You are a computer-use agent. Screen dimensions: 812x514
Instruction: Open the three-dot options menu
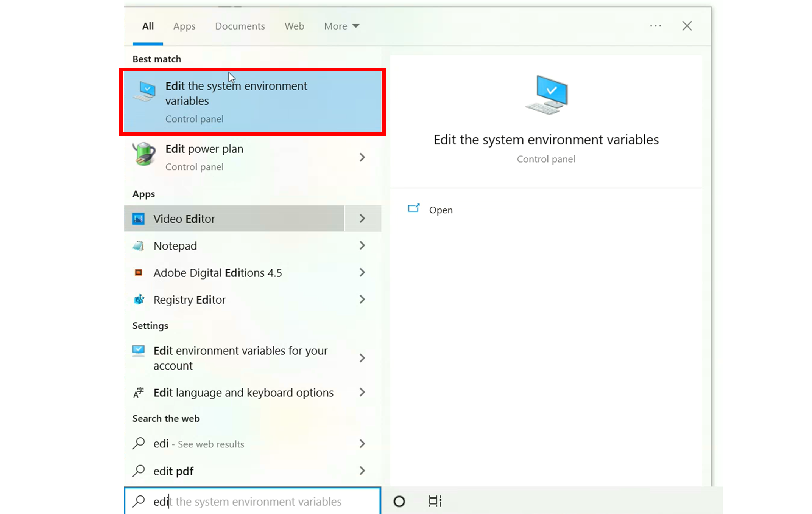click(655, 26)
